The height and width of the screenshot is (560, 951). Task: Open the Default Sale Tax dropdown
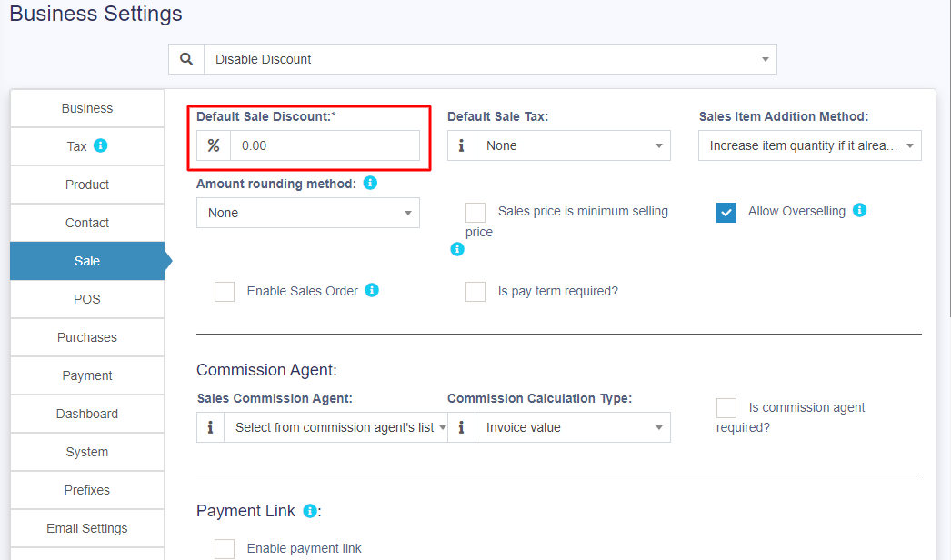pos(572,145)
